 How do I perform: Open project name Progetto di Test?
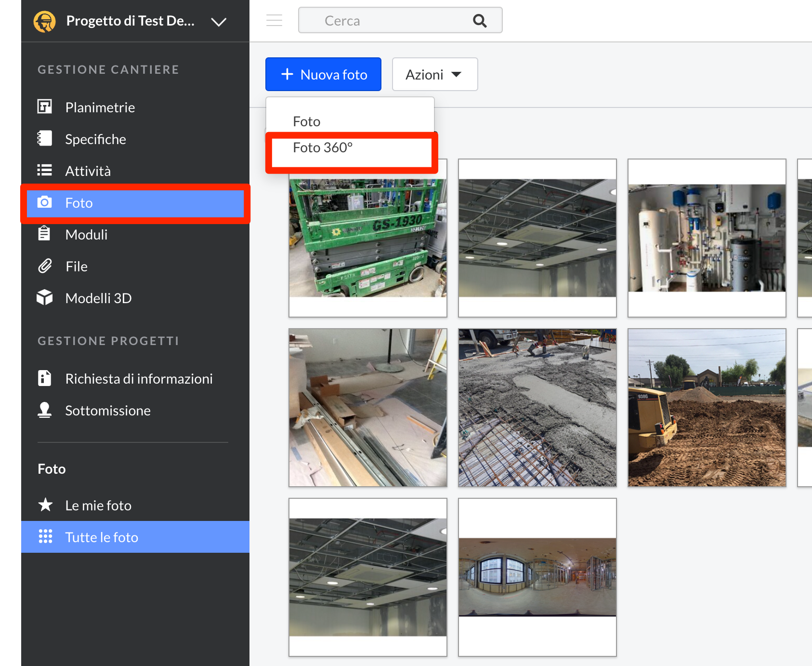[130, 21]
